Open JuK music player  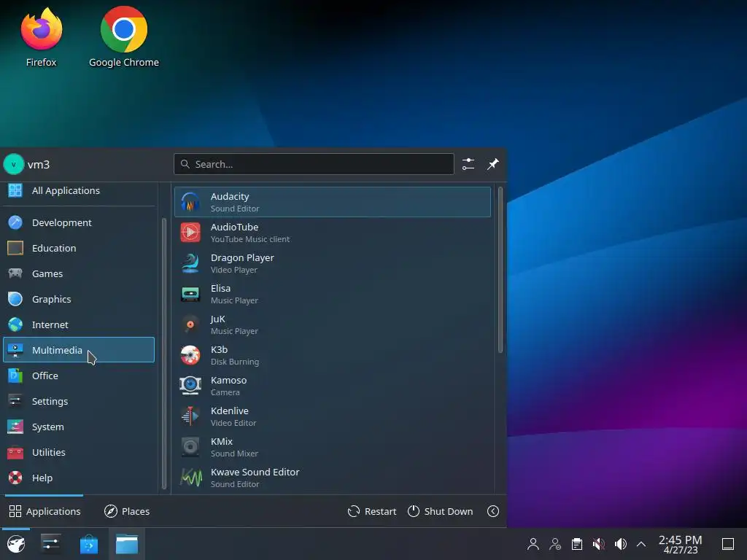[x=333, y=324]
